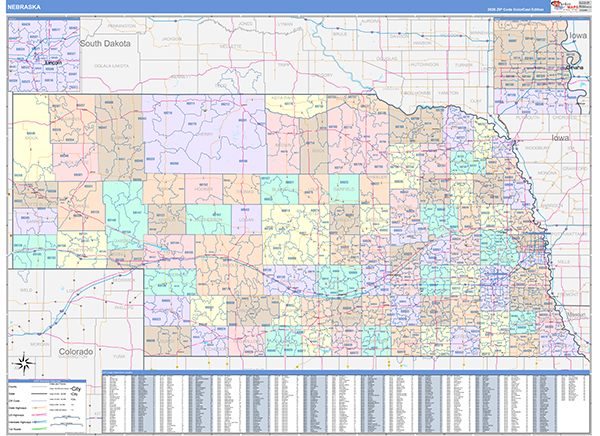Click the MONONA county label
Viewport: 600px width, 436px height.
(547, 173)
